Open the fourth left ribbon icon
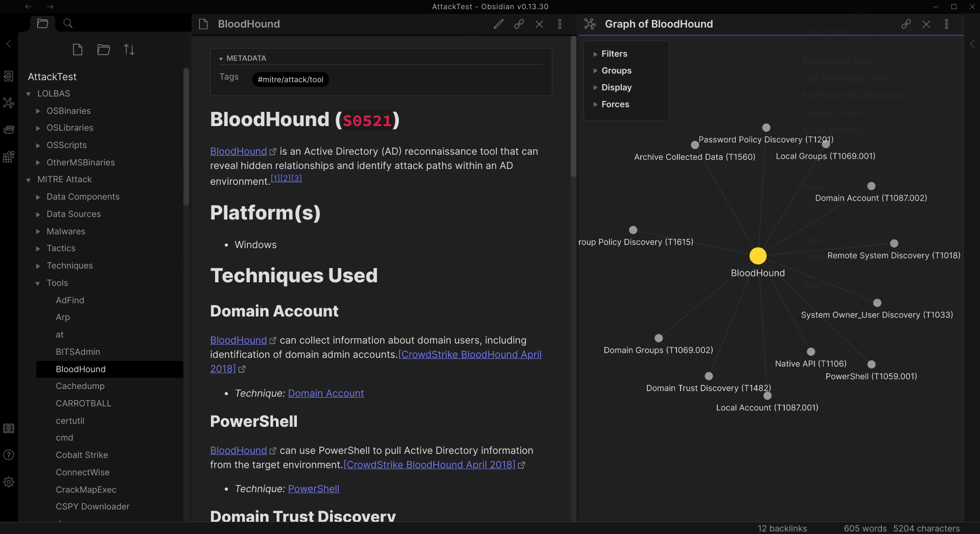Viewport: 980px width, 534px height. tap(9, 157)
